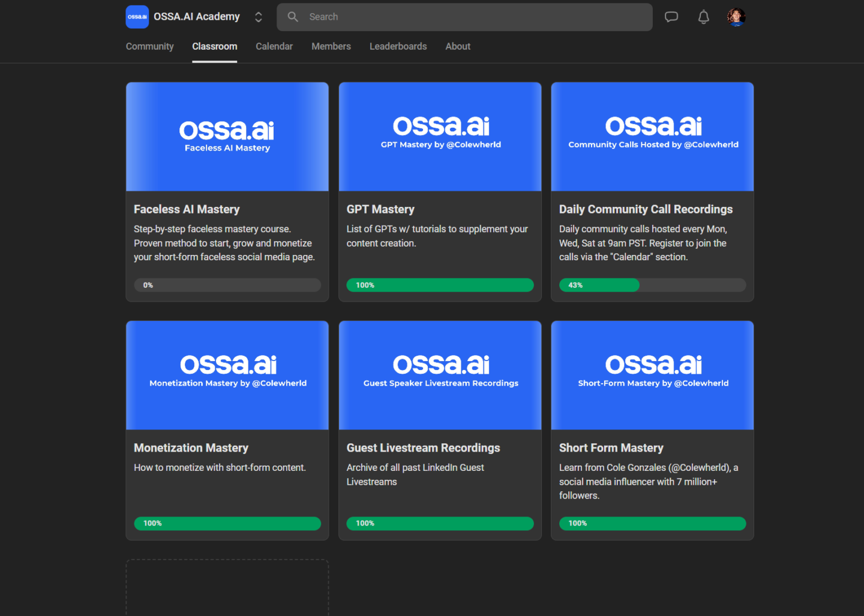Viewport: 864px width, 616px height.
Task: Expand the community switcher next to OSSA.AI Academy
Action: click(x=258, y=17)
